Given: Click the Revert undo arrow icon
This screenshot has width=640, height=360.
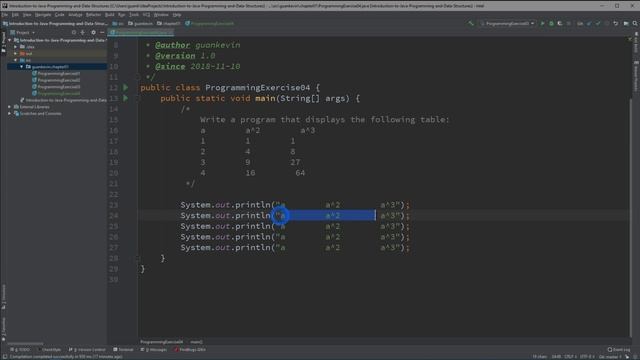Looking at the screenshot, I should (x=616, y=24).
